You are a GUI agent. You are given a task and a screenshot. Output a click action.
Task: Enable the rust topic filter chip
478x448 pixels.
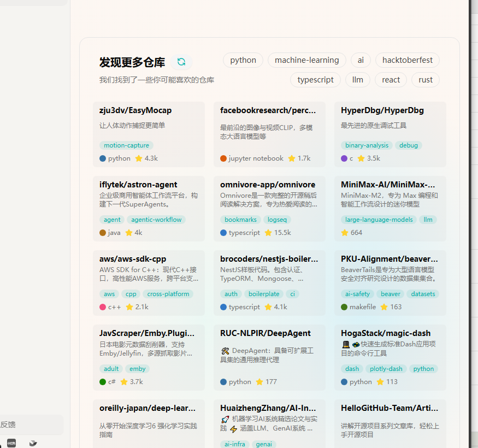(426, 80)
